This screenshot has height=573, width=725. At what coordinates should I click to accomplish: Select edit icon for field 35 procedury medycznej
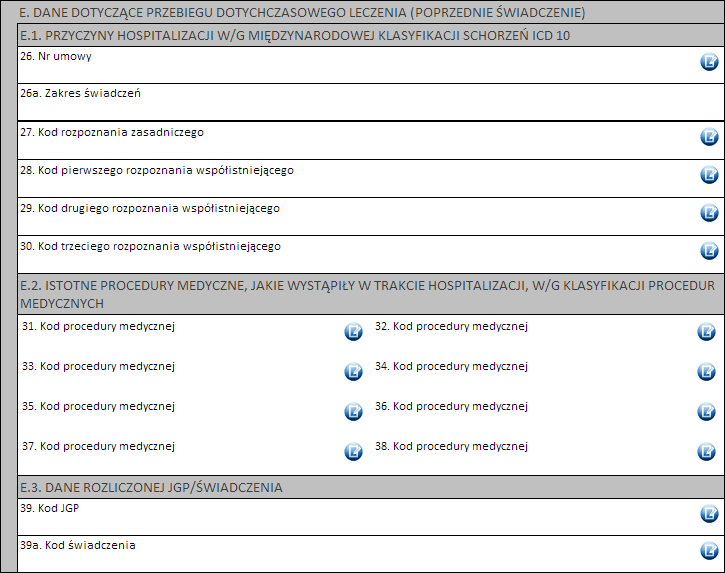(353, 412)
